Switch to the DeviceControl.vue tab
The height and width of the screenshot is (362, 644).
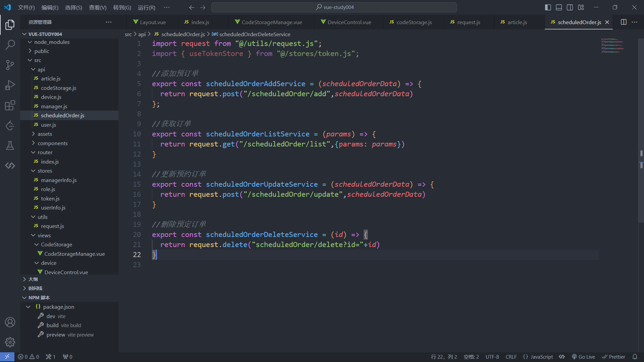349,22
